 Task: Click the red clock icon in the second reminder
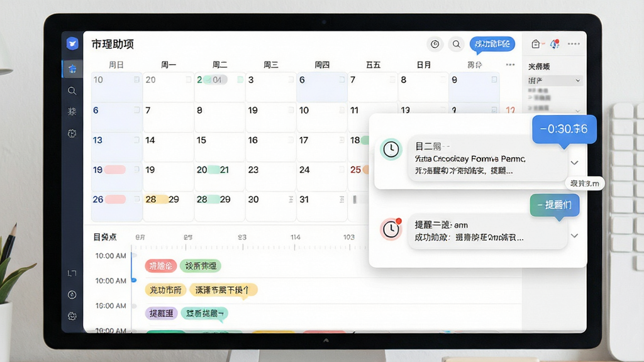tap(391, 229)
